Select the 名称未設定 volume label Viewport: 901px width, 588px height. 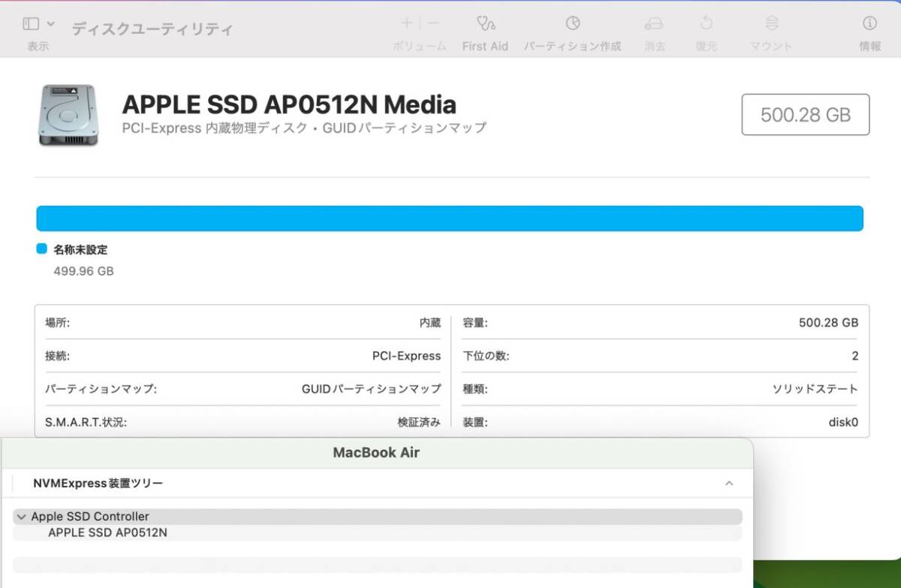click(80, 249)
